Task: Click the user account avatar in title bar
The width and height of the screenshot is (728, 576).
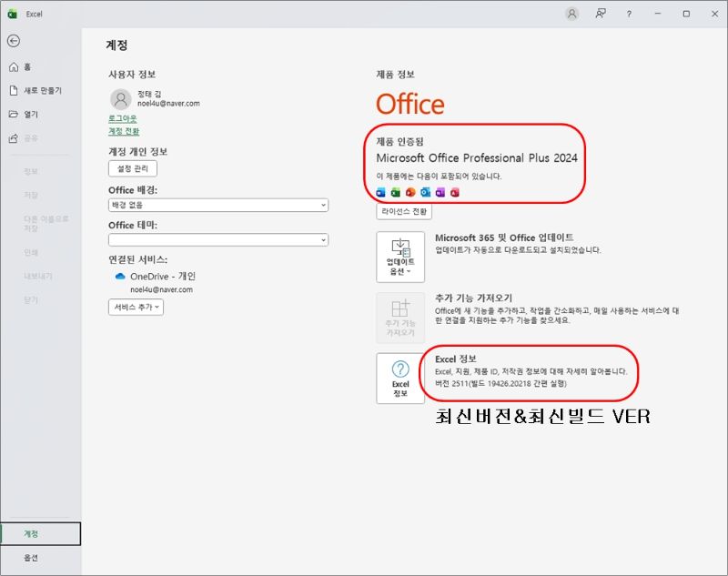Action: click(571, 14)
